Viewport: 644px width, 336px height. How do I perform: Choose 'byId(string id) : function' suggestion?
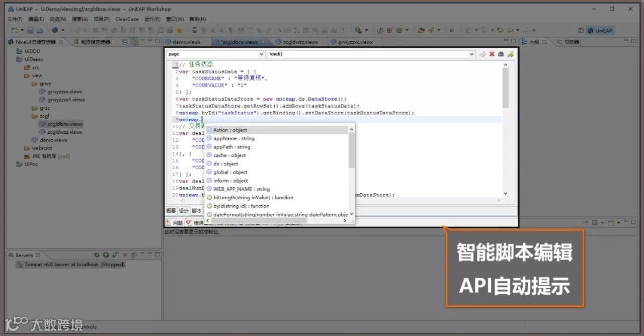click(x=277, y=206)
